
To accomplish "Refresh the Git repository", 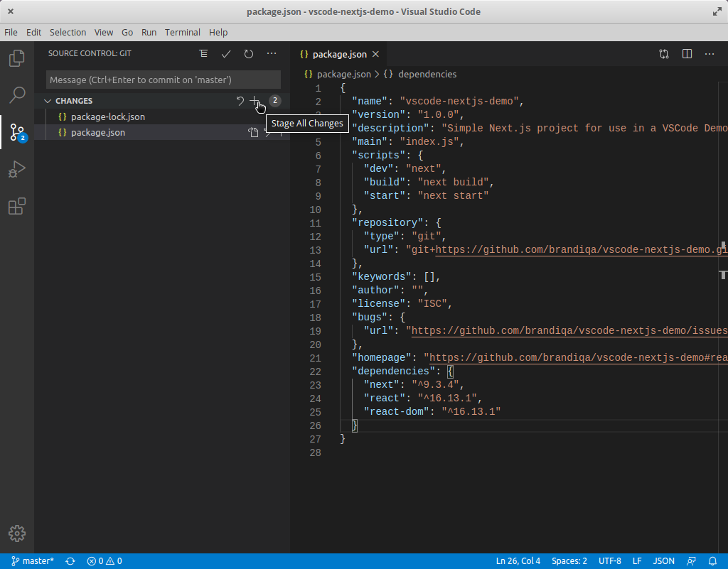I will pos(248,53).
